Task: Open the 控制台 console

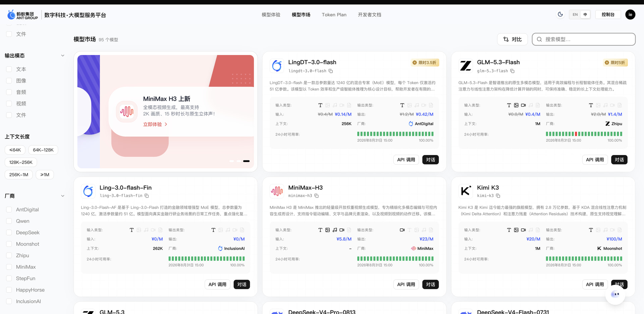Action: [608, 15]
